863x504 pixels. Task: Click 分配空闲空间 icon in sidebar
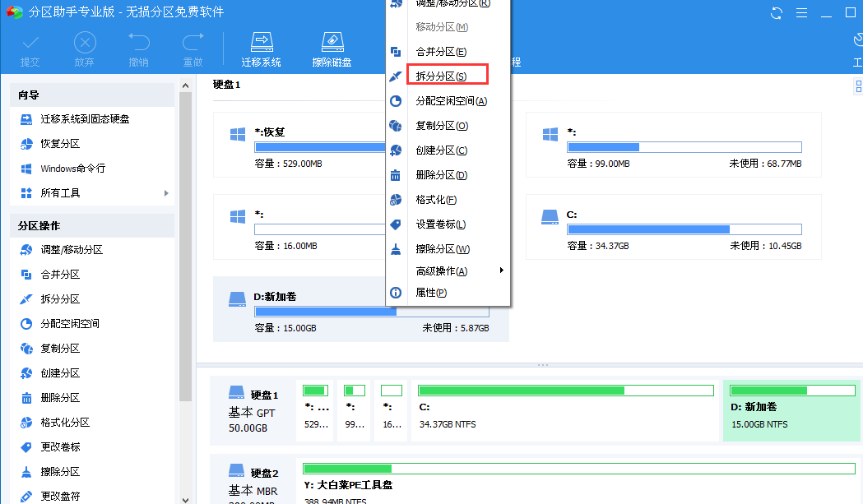tap(26, 323)
